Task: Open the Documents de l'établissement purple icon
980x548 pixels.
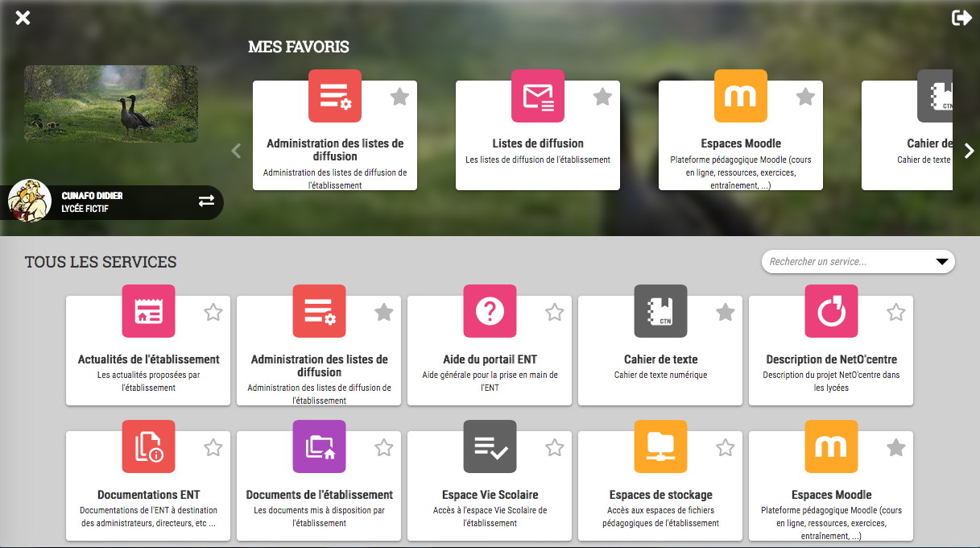Action: [319, 446]
